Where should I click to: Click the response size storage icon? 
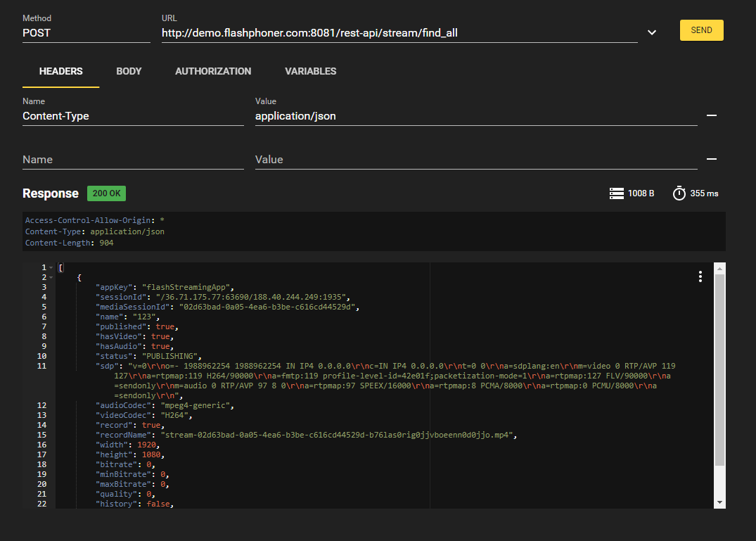point(617,193)
